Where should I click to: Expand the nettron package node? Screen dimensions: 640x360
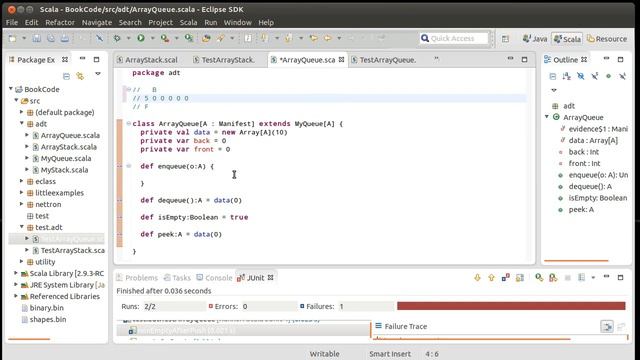22,204
